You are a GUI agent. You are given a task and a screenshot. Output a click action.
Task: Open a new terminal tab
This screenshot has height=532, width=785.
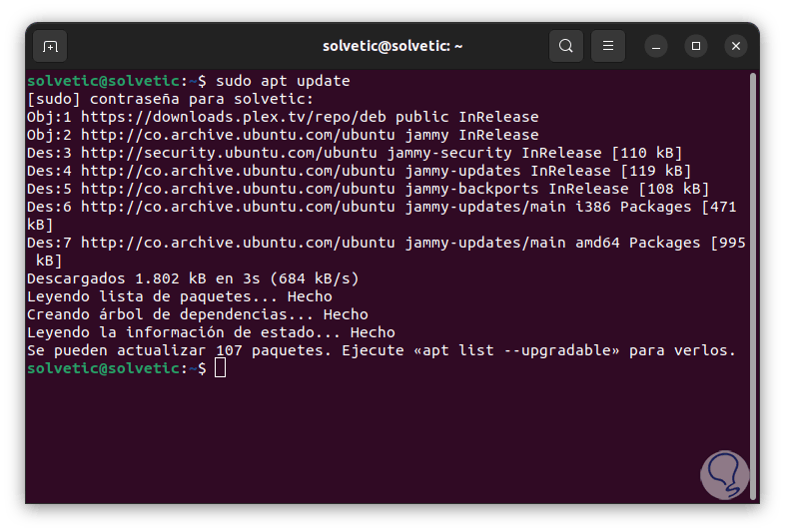[50, 46]
